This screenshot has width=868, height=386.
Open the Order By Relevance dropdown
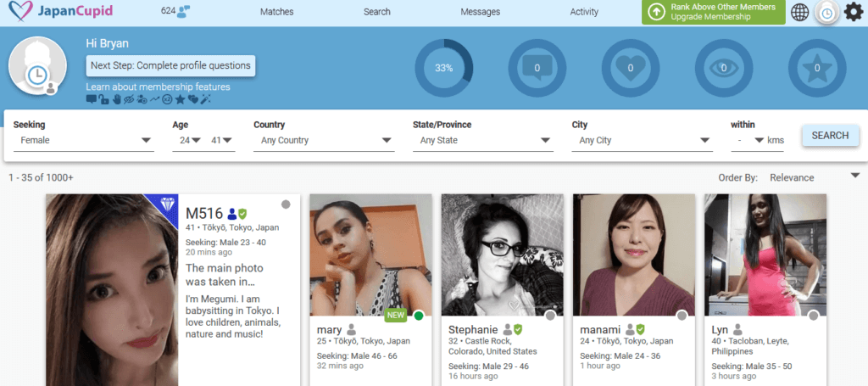pyautogui.click(x=815, y=177)
